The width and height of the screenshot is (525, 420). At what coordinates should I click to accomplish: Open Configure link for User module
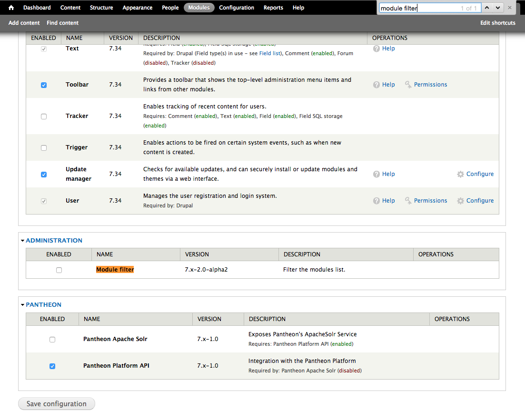tap(480, 201)
